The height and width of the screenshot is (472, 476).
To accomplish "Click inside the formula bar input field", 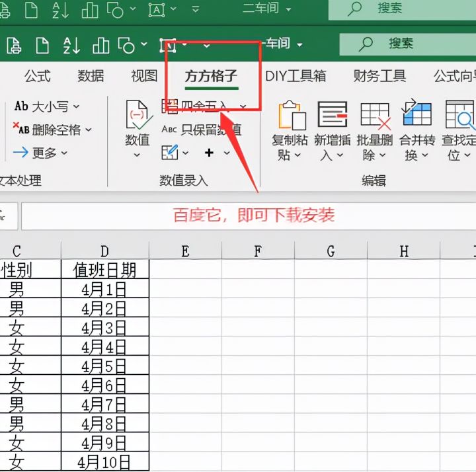I will pyautogui.click(x=249, y=216).
